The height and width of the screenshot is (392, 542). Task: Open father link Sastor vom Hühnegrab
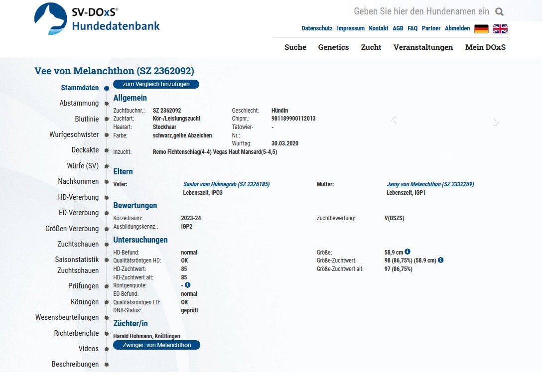(x=226, y=184)
